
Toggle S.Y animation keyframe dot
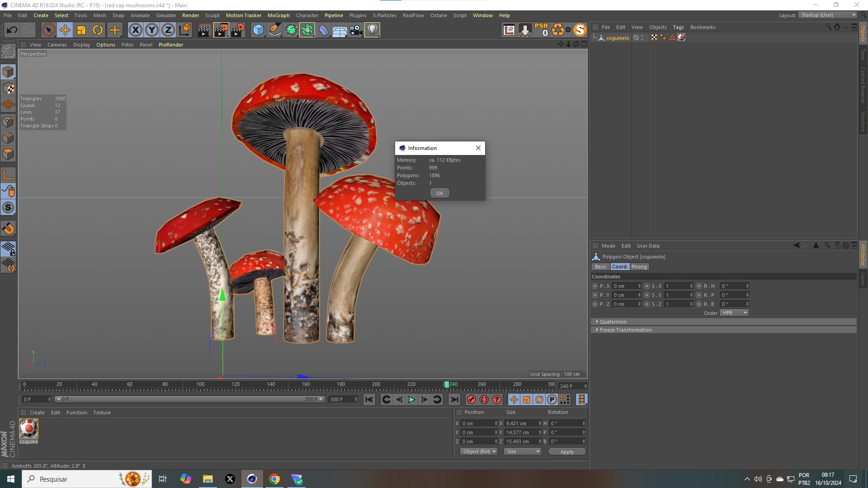[647, 295]
